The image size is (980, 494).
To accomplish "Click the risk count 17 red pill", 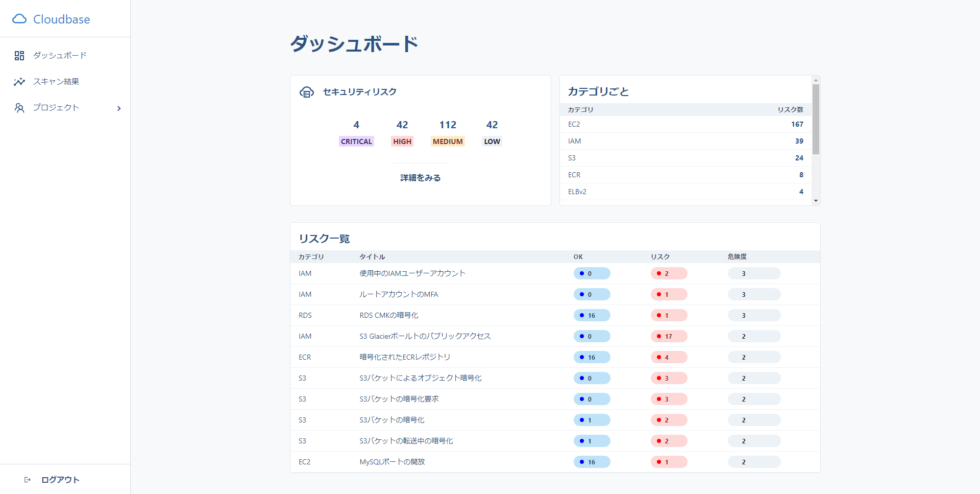I will click(669, 336).
